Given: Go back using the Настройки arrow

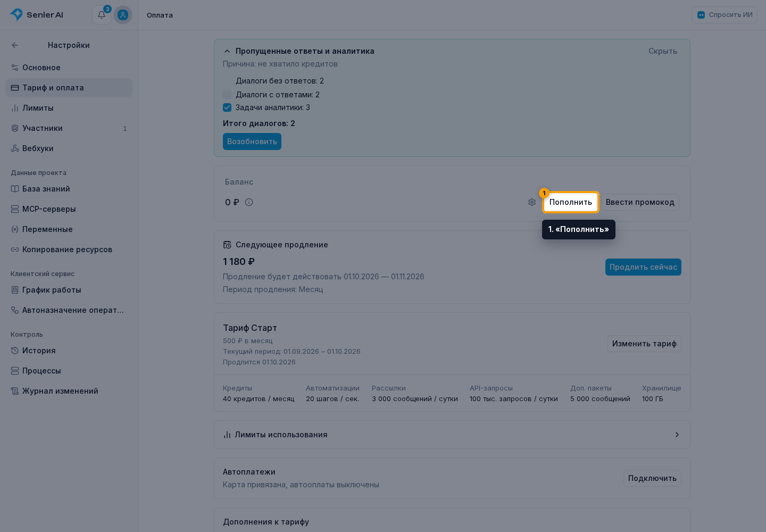Looking at the screenshot, I should (x=15, y=45).
